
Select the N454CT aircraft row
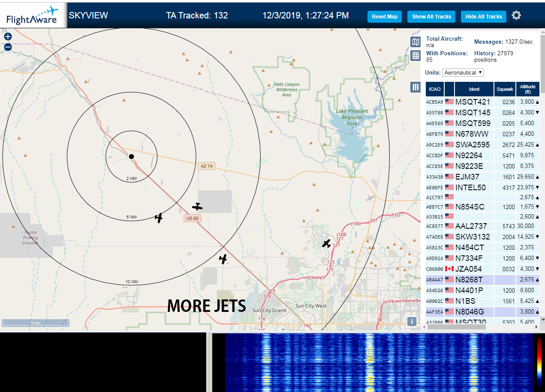tap(482, 247)
